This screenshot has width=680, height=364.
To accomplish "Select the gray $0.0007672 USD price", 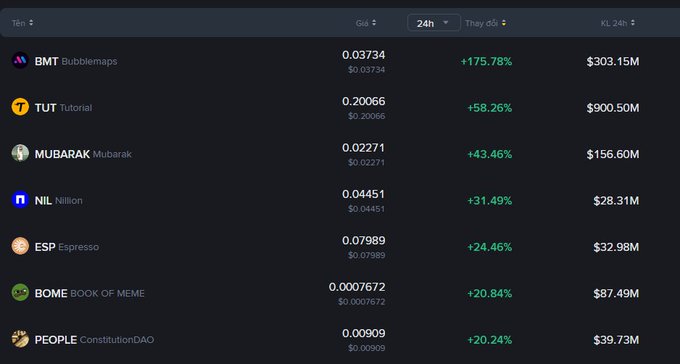I will click(362, 302).
